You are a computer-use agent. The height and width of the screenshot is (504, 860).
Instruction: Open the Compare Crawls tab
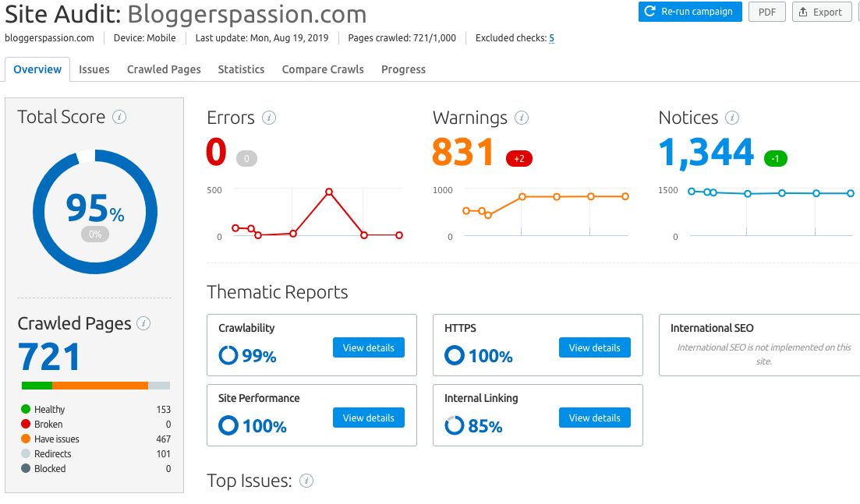323,69
